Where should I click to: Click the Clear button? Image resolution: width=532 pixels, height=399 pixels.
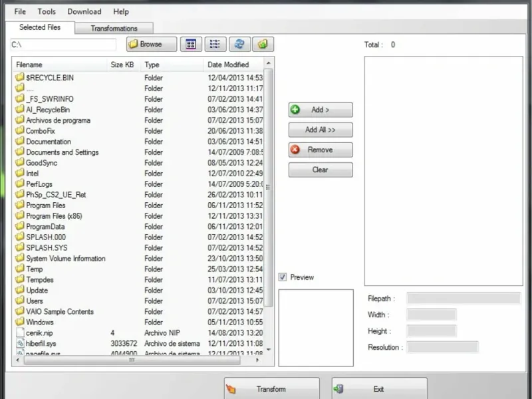pos(321,170)
